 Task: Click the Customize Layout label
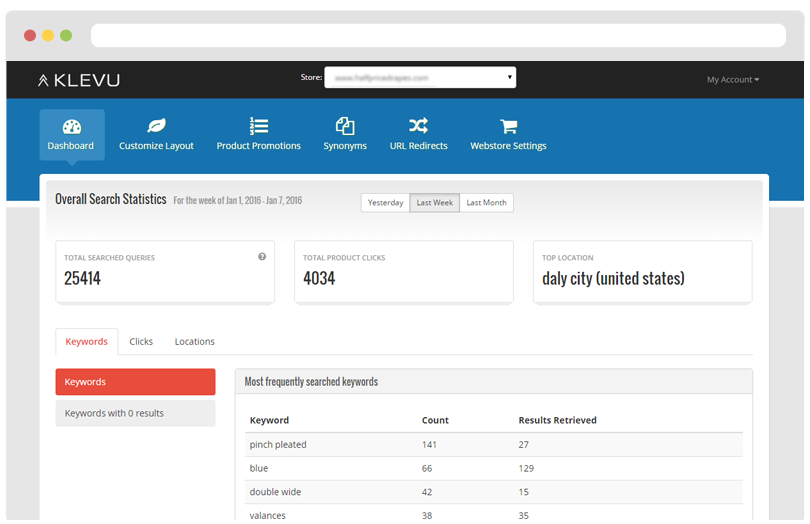click(156, 146)
